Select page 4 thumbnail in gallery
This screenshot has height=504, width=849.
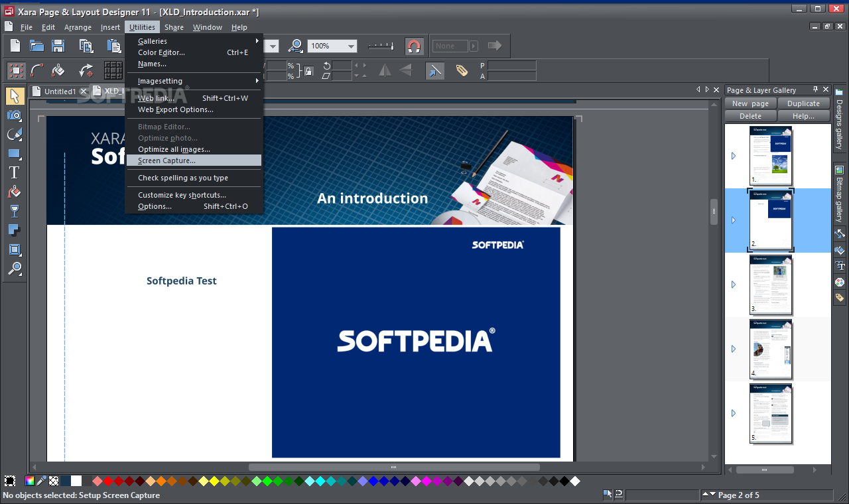coord(771,349)
